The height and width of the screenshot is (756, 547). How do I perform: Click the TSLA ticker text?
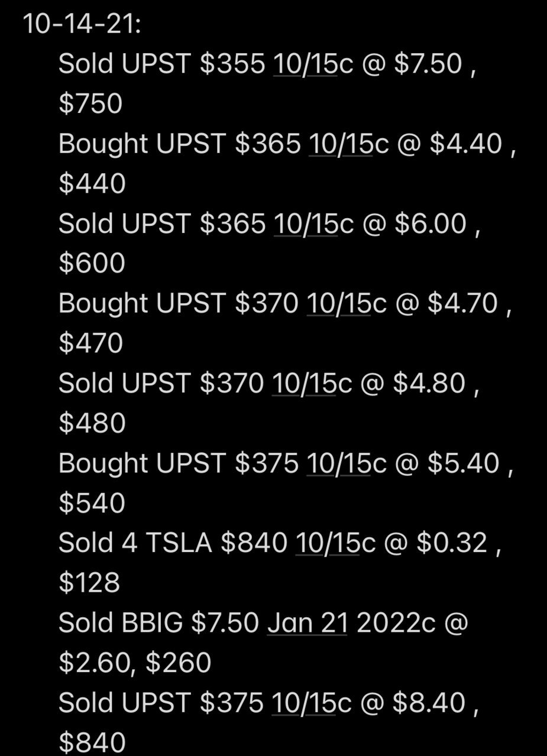tap(178, 543)
